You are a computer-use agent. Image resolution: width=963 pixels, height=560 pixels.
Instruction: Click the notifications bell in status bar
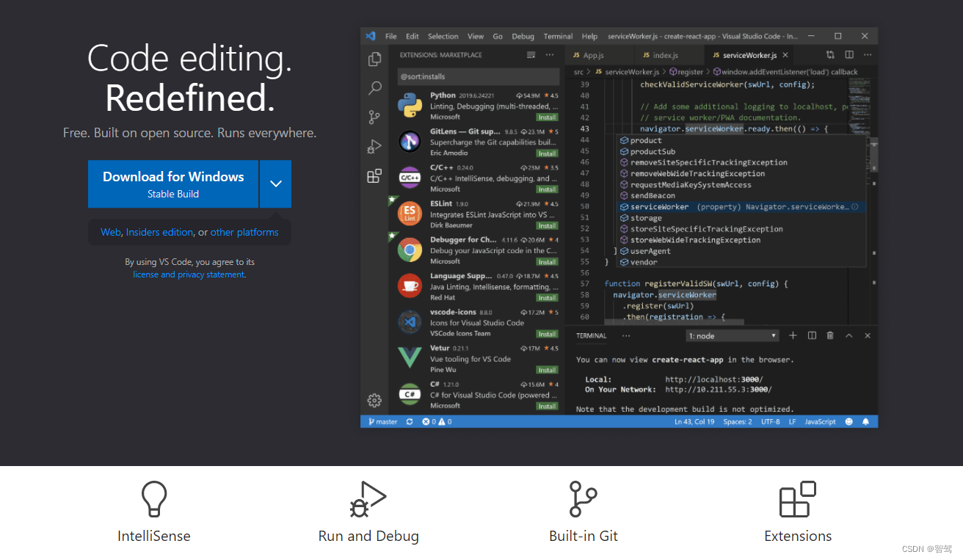coord(866,422)
